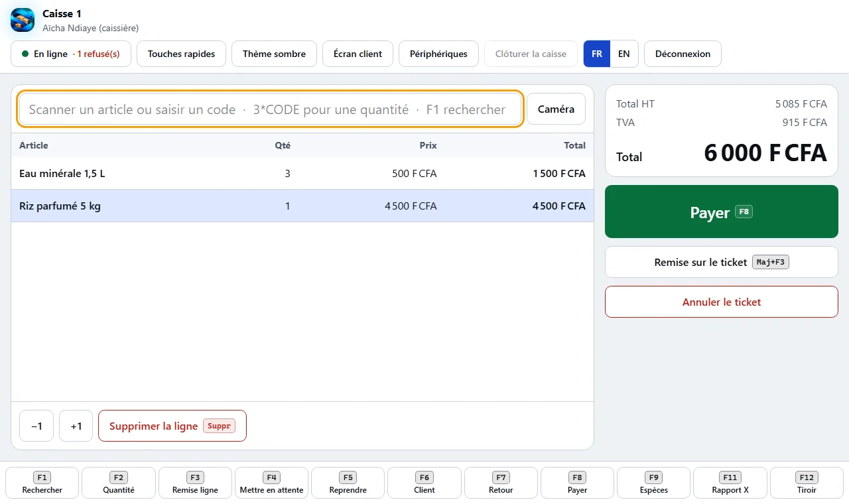Open the Touches rapides panel
The width and height of the screenshot is (849, 504).
pyautogui.click(x=181, y=54)
